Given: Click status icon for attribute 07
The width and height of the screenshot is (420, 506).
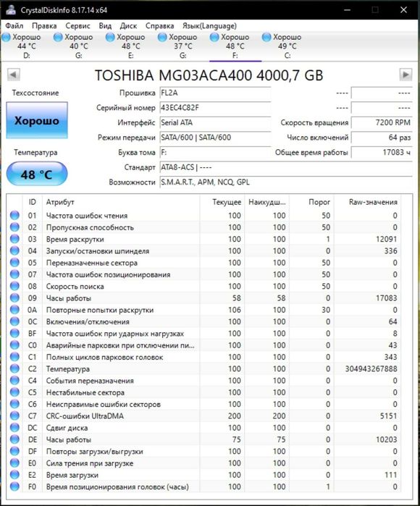Looking at the screenshot, I should tap(14, 274).
